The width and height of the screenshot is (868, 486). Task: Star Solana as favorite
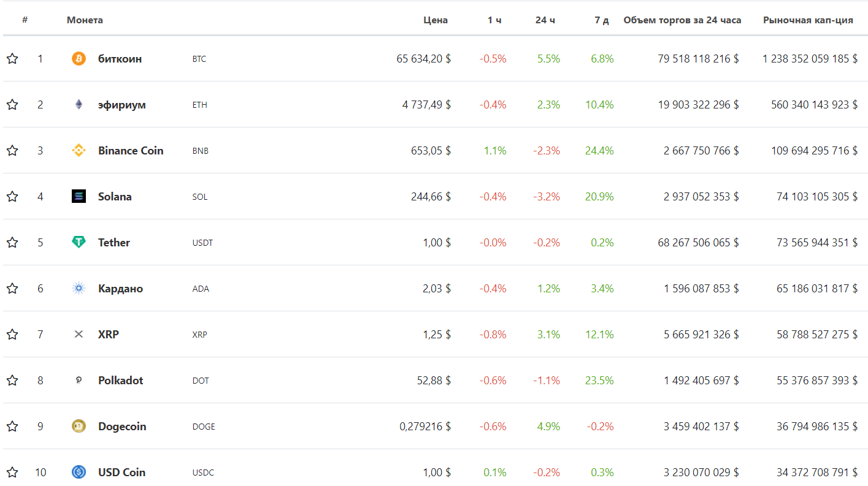[x=12, y=197]
